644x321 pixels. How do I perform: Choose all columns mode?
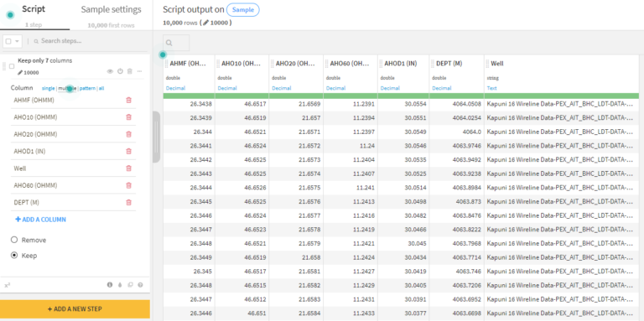[101, 88]
